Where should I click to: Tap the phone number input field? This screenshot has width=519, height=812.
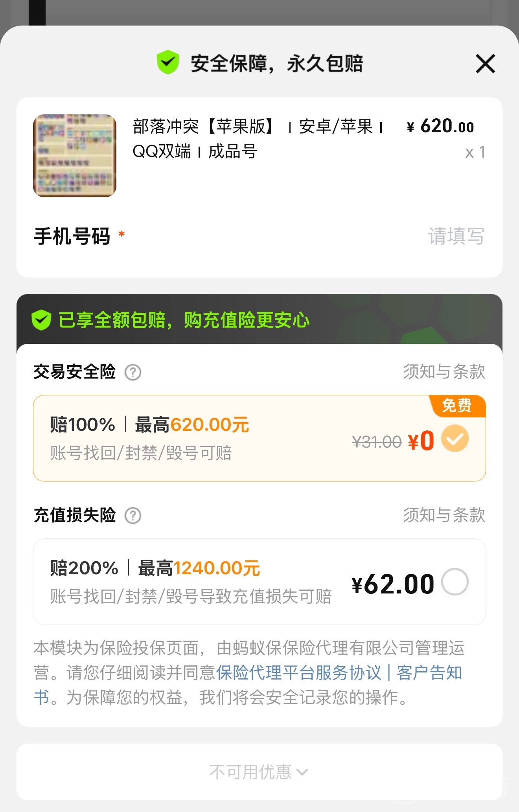point(455,236)
